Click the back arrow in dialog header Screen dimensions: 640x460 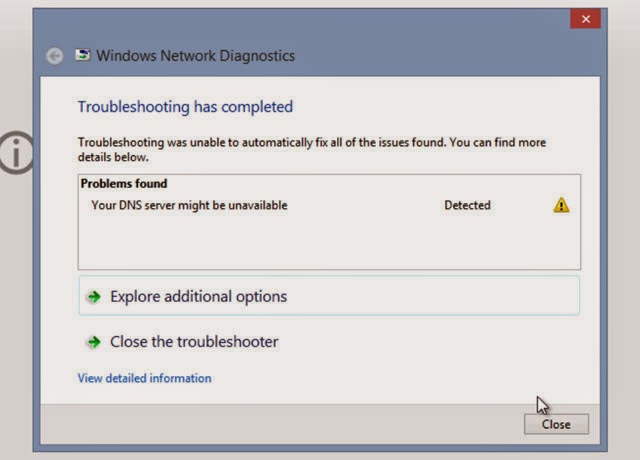(54, 56)
